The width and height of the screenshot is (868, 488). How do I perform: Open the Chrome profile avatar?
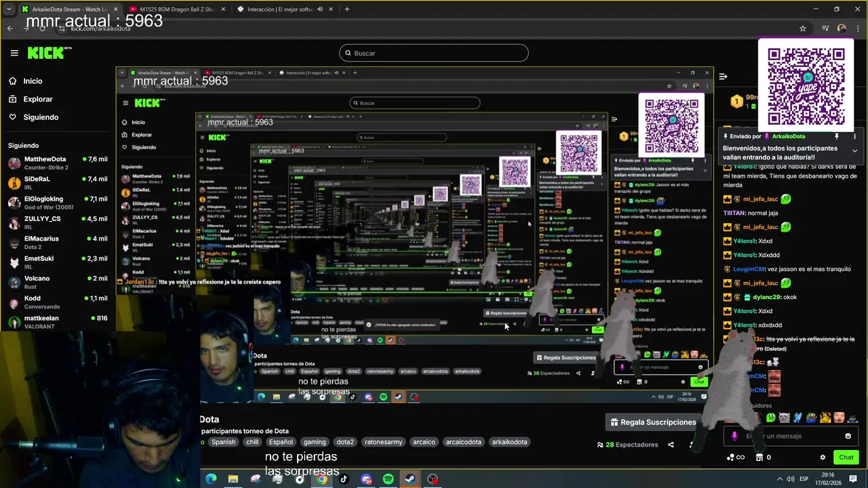click(x=842, y=28)
